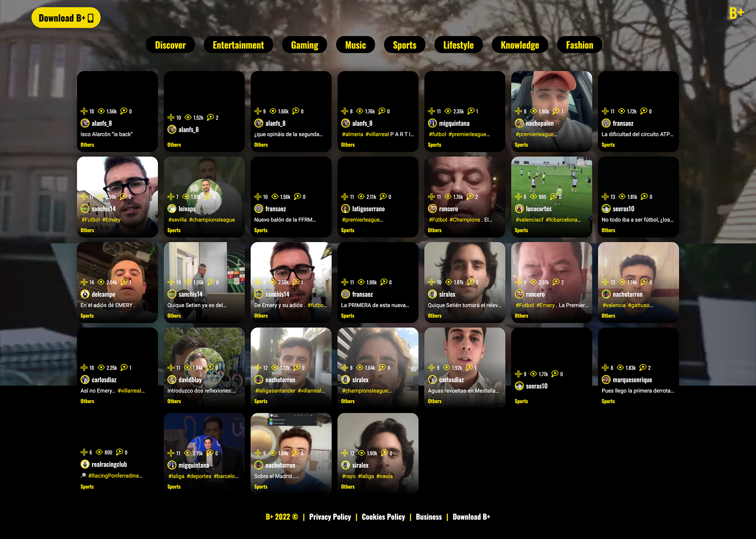The image size is (756, 539).
Task: Click delcampo's profile avatar icon
Action: coord(85,294)
